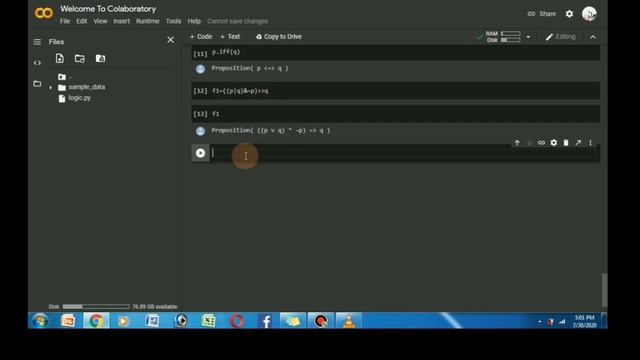The width and height of the screenshot is (640, 360).
Task: Open the Colab settings gear
Action: 569,14
